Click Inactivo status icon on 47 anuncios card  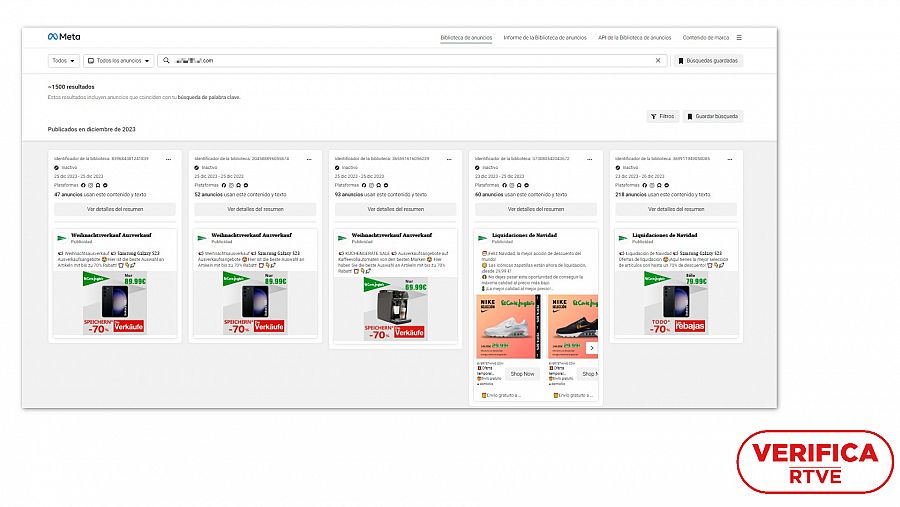(56, 168)
